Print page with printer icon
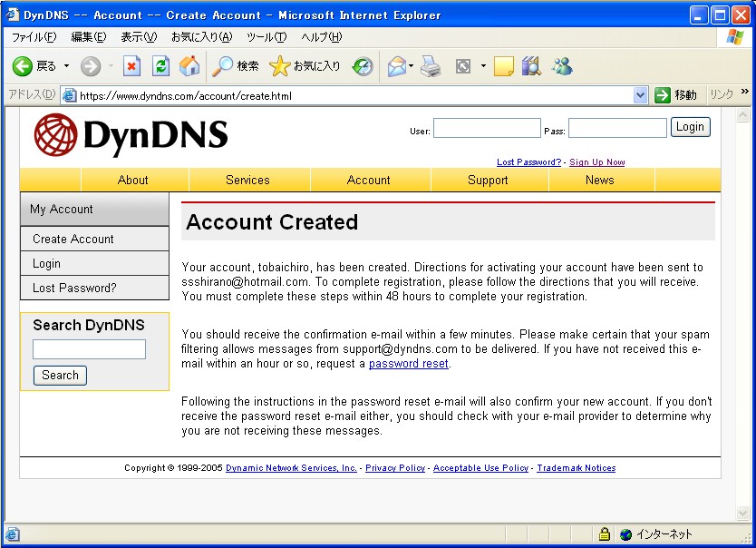 (431, 66)
